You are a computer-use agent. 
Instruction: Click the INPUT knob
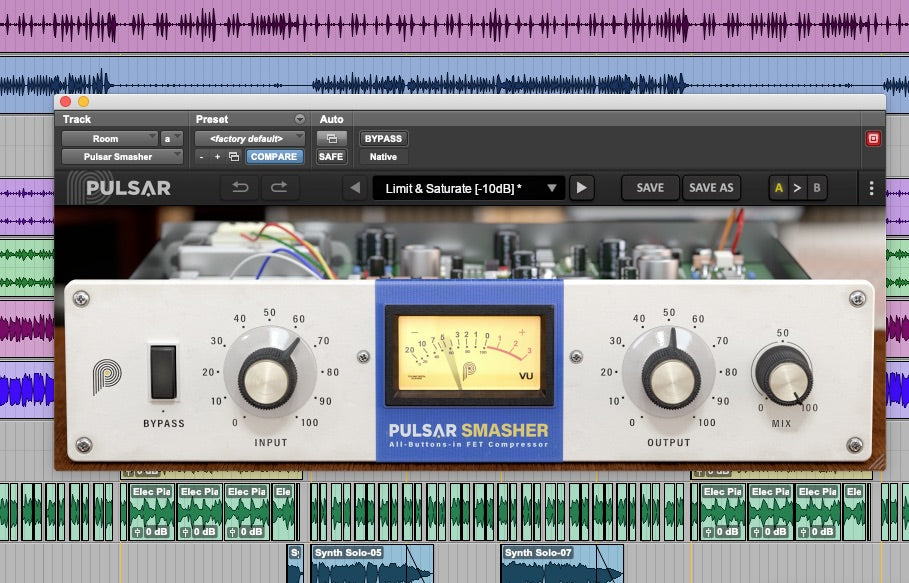pyautogui.click(x=267, y=379)
